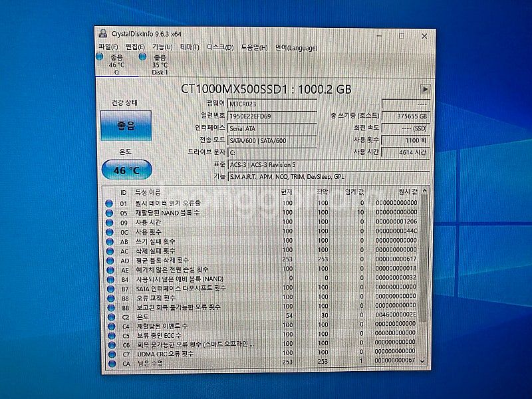
Task: Select the 원시 데이터 읽기 오류율 row name
Action: pyautogui.click(x=168, y=203)
